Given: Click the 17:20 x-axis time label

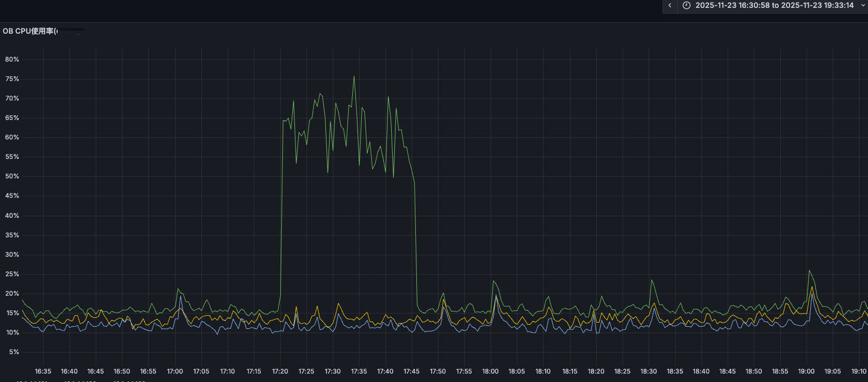Looking at the screenshot, I should (280, 371).
